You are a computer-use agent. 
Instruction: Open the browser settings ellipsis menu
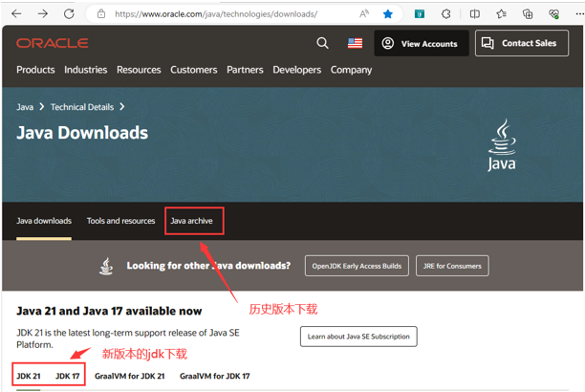(x=579, y=14)
